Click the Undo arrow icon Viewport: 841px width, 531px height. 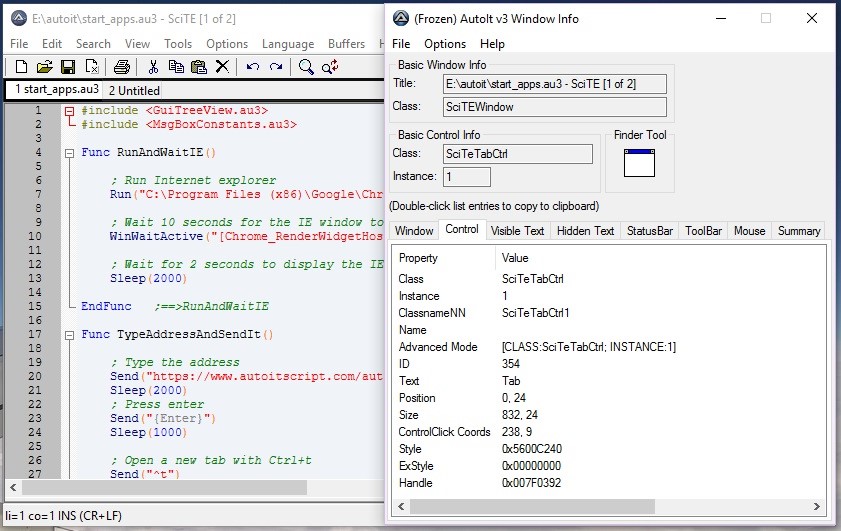tap(252, 67)
